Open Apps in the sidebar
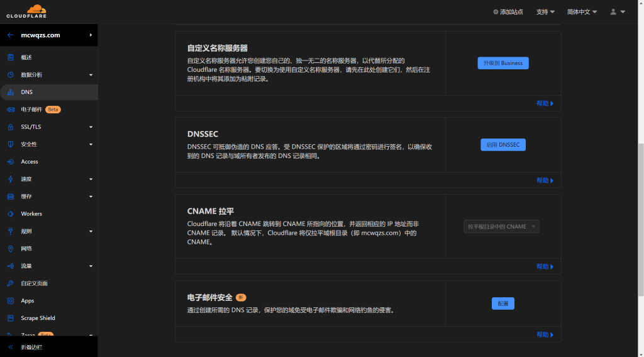 point(49,301)
